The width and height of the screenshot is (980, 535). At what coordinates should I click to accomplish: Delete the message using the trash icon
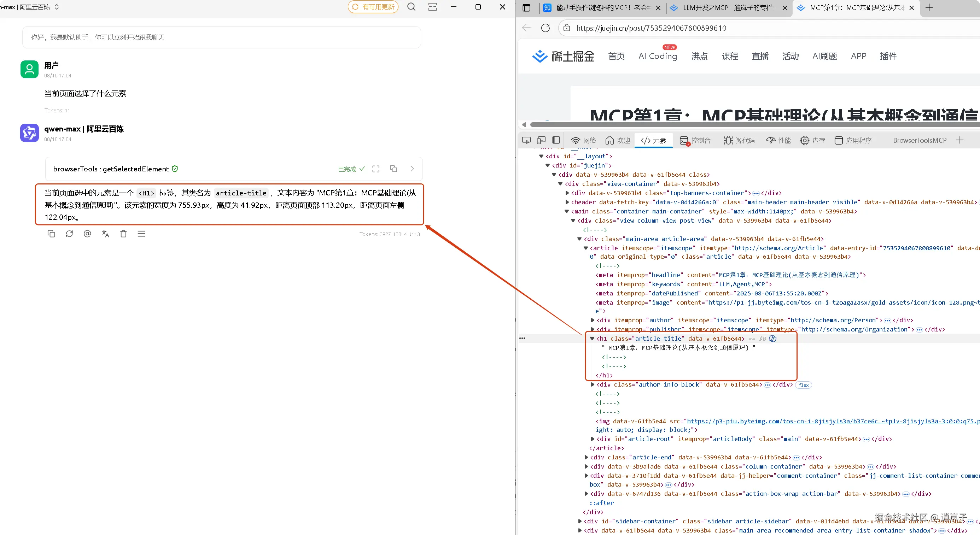(x=123, y=234)
